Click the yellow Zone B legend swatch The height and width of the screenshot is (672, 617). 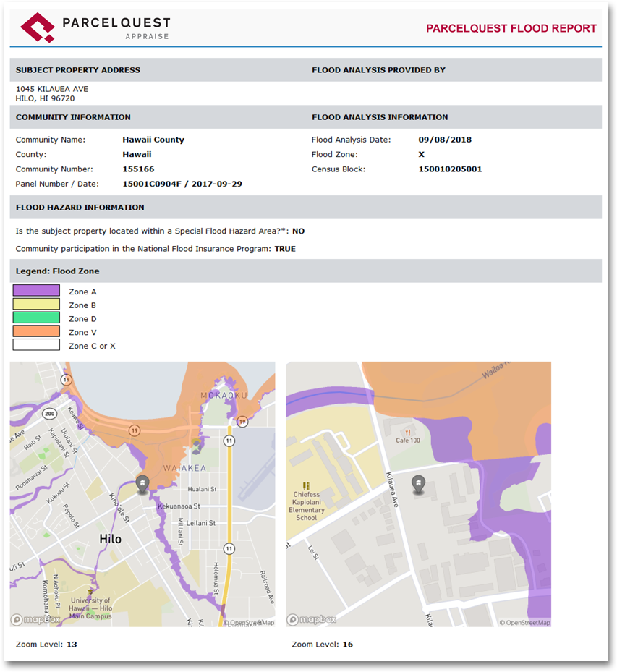point(36,305)
